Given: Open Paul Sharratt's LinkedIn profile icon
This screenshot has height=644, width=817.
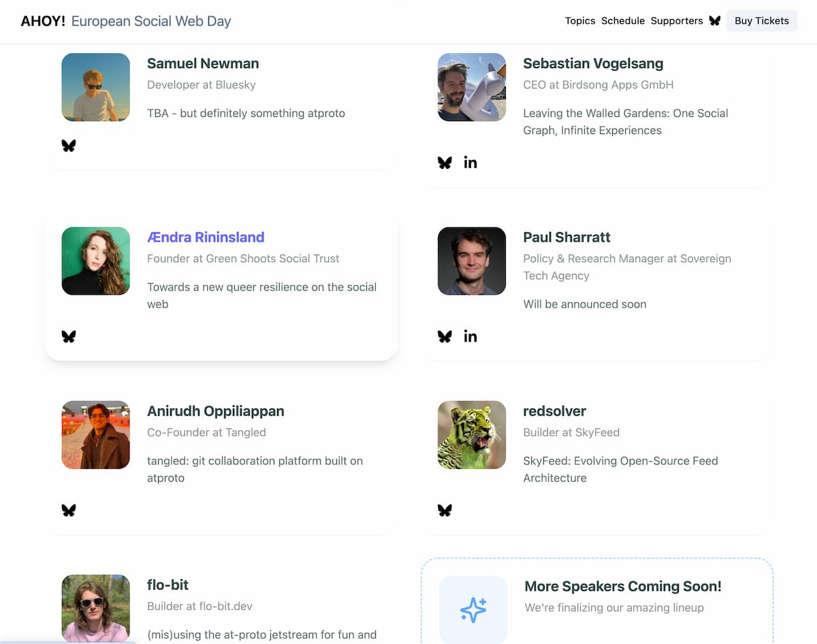Looking at the screenshot, I should (x=470, y=336).
